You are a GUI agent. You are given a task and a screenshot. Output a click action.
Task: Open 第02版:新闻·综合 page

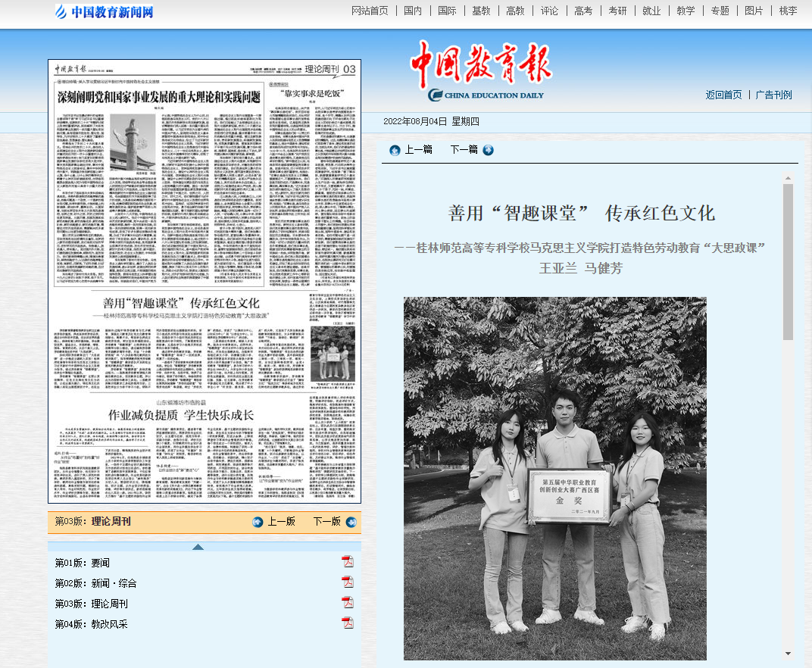(95, 584)
